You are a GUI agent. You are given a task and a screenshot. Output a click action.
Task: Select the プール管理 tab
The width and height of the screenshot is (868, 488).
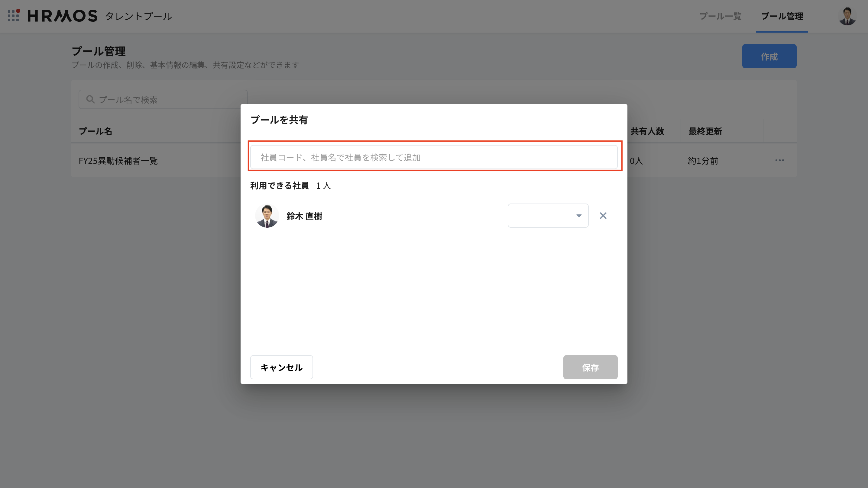(x=782, y=16)
